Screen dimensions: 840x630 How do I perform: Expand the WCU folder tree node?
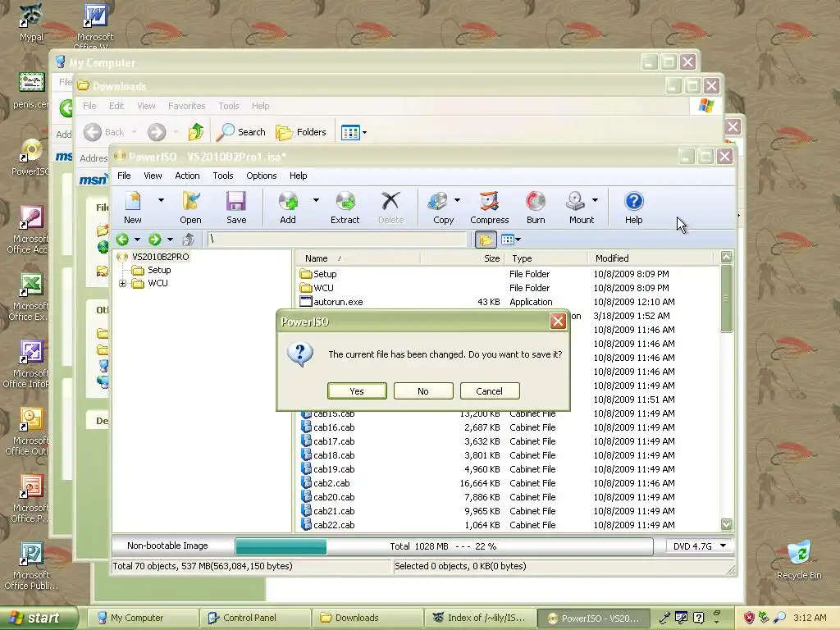pyautogui.click(x=123, y=283)
